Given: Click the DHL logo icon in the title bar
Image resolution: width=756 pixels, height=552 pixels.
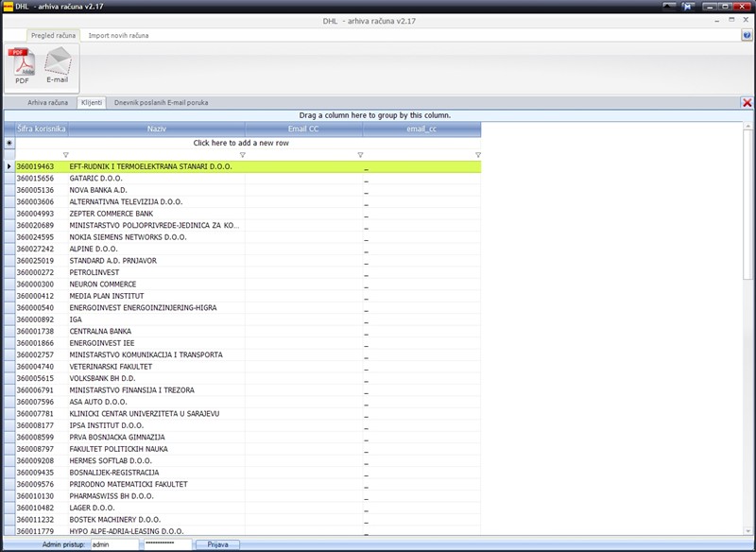Looking at the screenshot, I should tap(8, 7).
